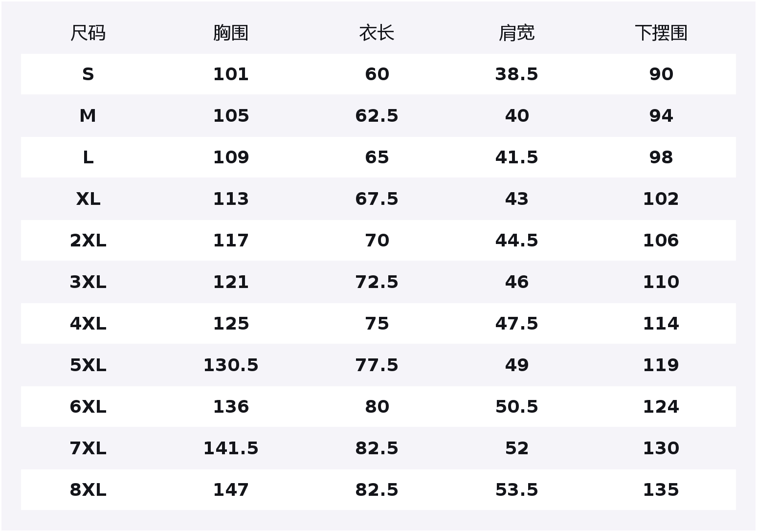Click the hem value 135
The image size is (757, 532).
click(661, 490)
